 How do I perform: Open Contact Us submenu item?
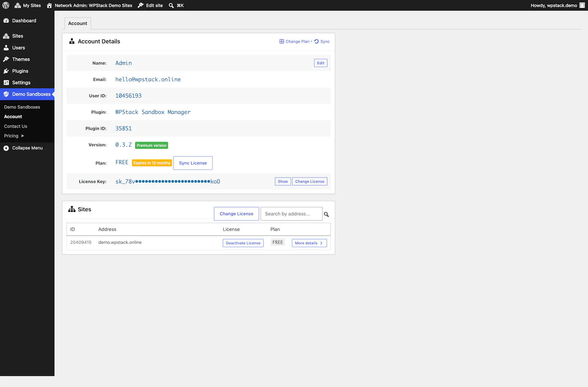pos(15,126)
